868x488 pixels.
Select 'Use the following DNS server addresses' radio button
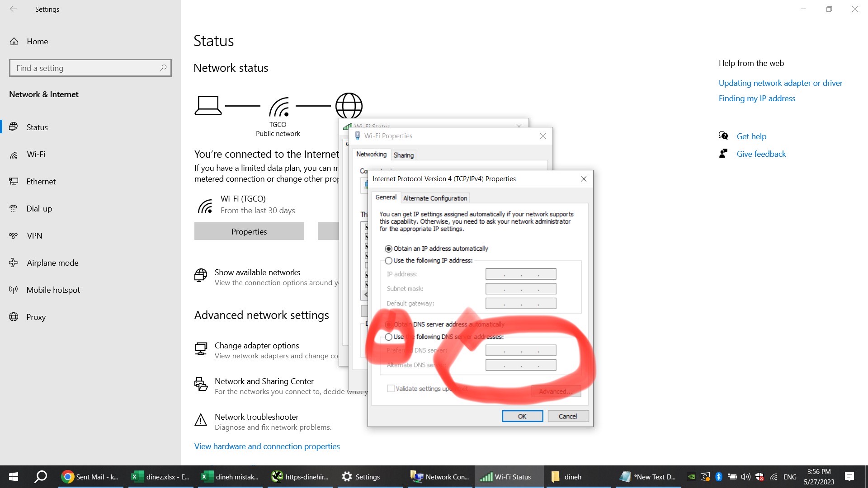click(387, 337)
